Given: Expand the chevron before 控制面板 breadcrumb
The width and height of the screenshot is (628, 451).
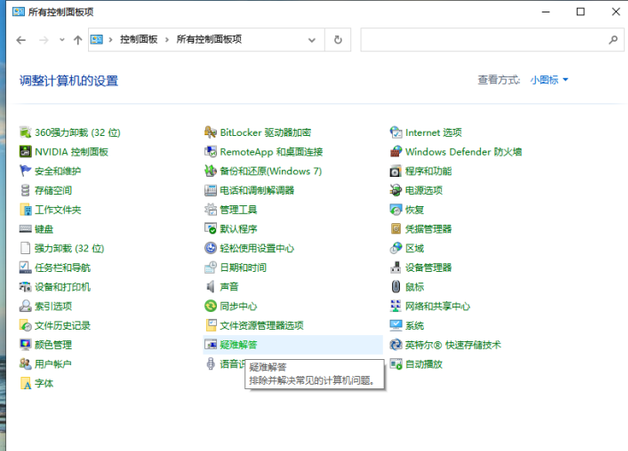Looking at the screenshot, I should click(x=111, y=39).
